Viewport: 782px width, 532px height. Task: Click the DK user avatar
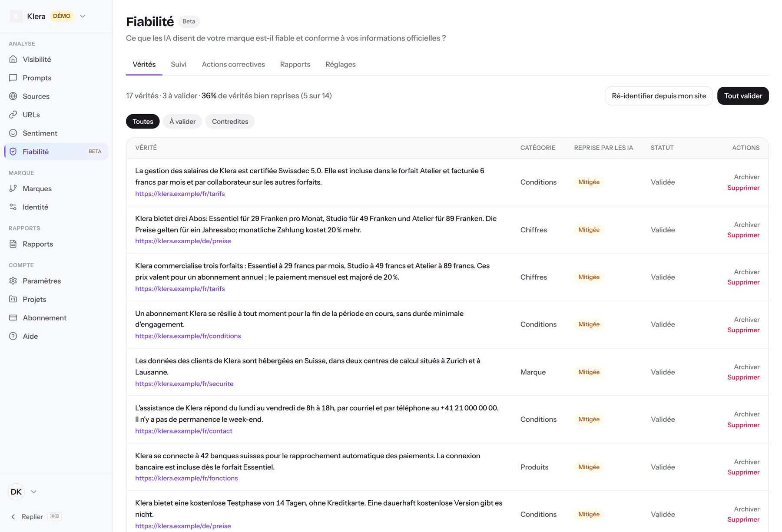pos(16,492)
